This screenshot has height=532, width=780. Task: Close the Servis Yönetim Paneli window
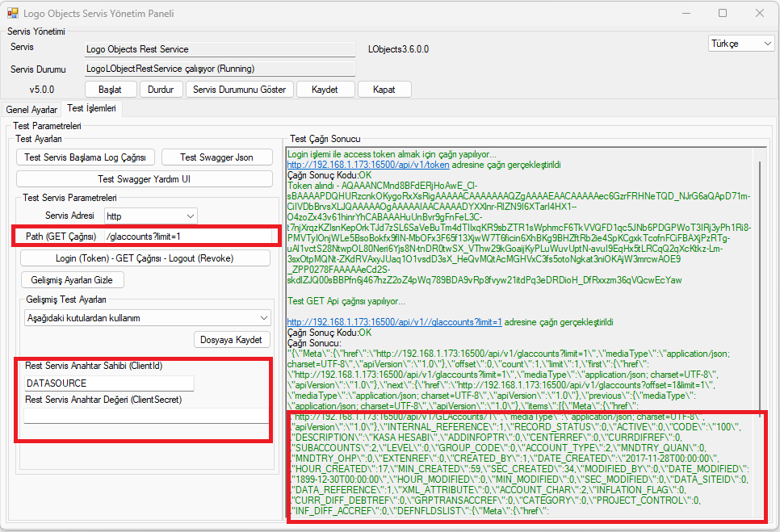[x=760, y=13]
